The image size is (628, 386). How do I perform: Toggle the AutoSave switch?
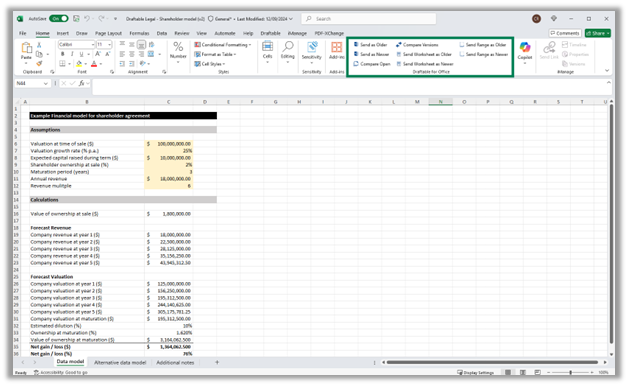pos(58,18)
